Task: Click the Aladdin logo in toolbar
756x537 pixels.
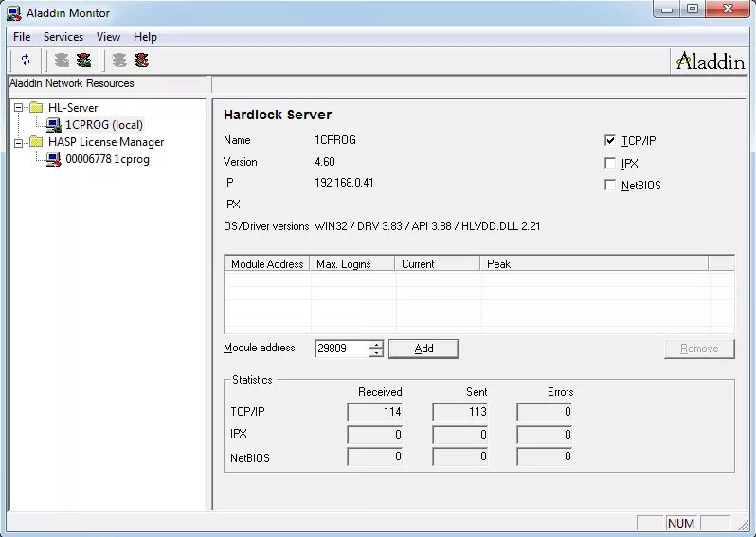Action: (x=710, y=62)
